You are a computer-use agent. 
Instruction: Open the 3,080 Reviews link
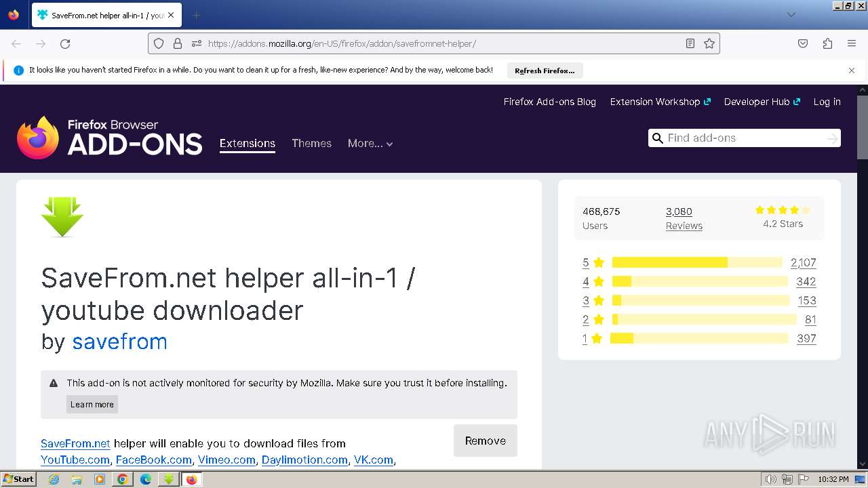684,218
